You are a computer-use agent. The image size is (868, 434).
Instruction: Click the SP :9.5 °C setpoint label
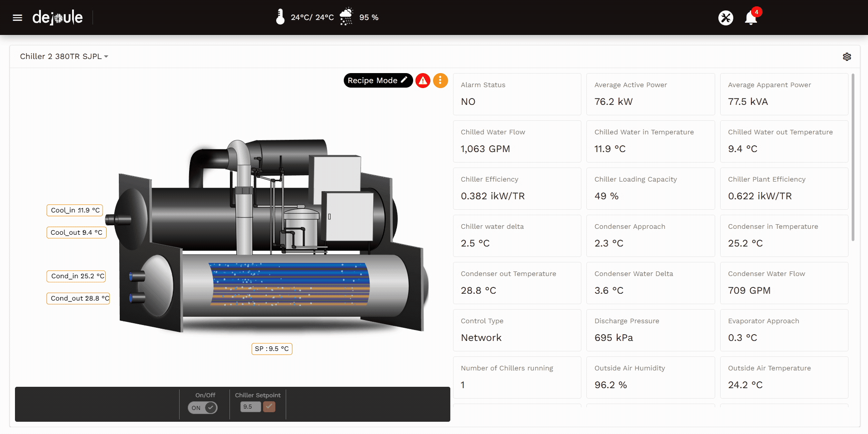pyautogui.click(x=272, y=349)
